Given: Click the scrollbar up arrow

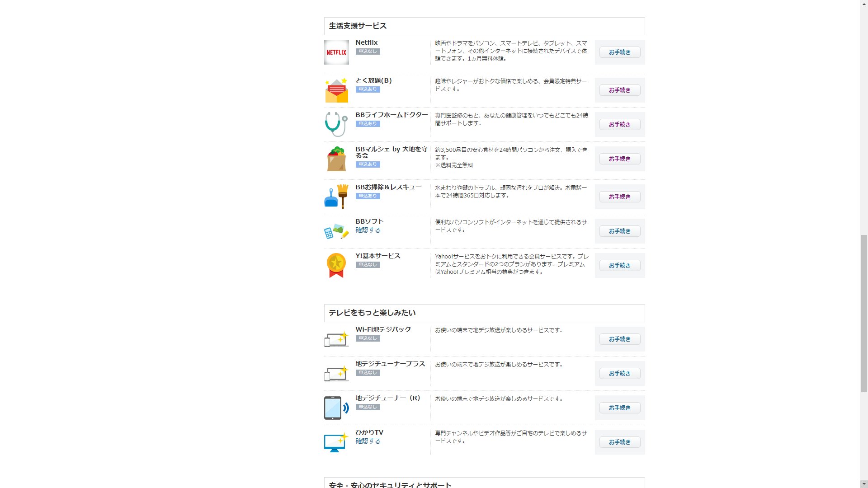Looking at the screenshot, I should (864, 4).
